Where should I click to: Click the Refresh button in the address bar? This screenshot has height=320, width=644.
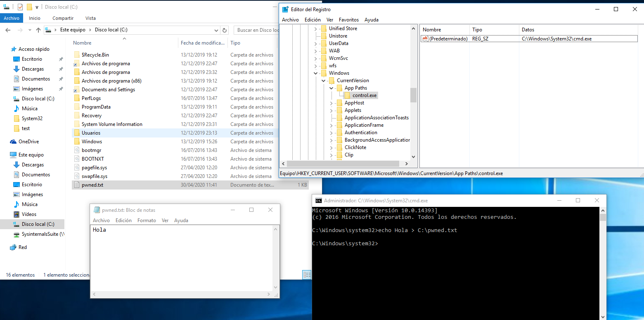click(225, 30)
